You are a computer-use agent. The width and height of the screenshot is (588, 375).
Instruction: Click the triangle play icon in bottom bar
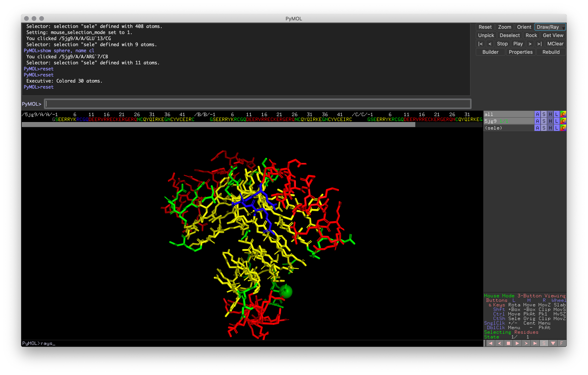tap(517, 343)
